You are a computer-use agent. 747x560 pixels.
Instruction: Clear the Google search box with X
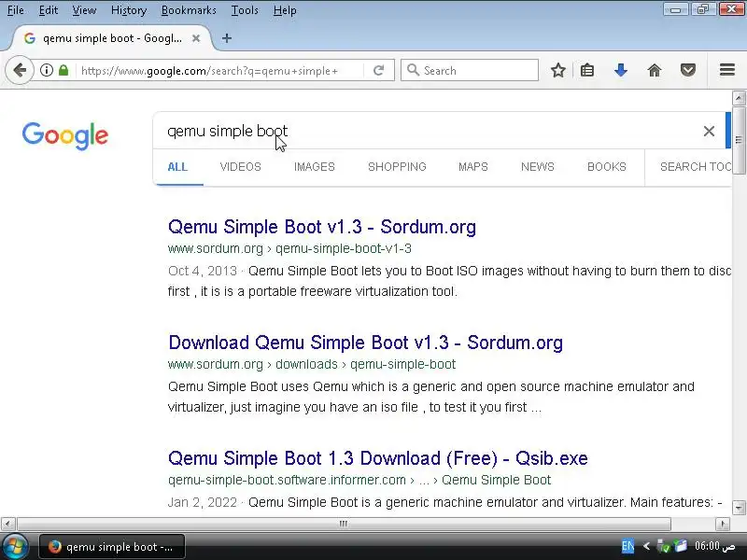[x=709, y=131]
